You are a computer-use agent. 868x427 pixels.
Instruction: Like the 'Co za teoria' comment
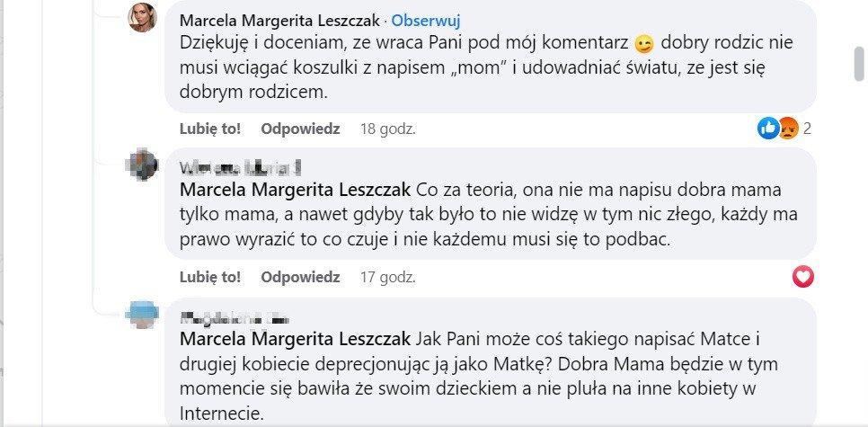tap(210, 276)
